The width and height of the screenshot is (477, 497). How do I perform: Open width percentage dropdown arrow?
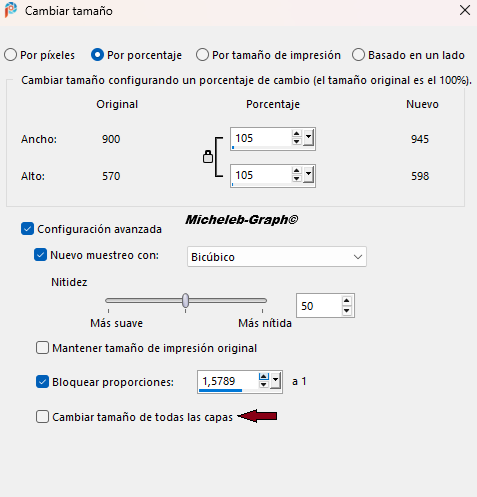pos(308,138)
